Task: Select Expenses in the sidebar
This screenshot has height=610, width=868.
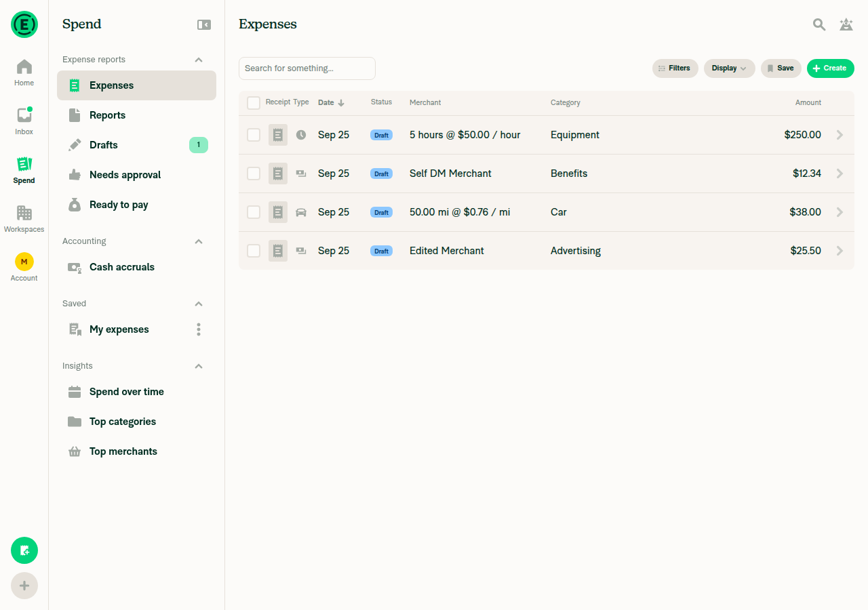Action: point(136,85)
